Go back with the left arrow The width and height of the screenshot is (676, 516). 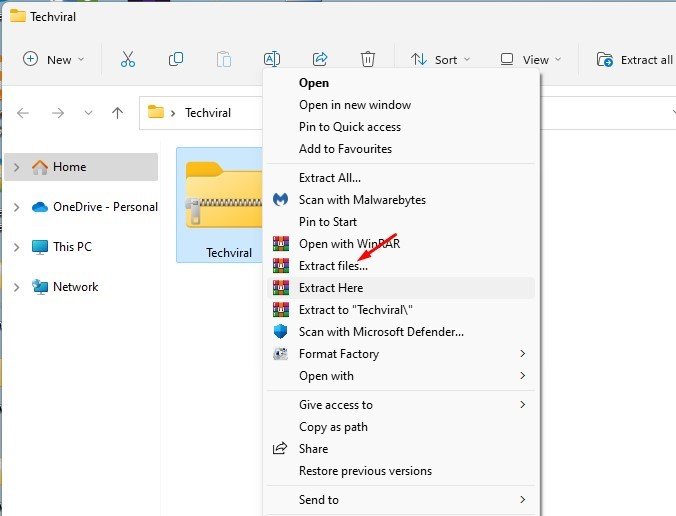23,113
